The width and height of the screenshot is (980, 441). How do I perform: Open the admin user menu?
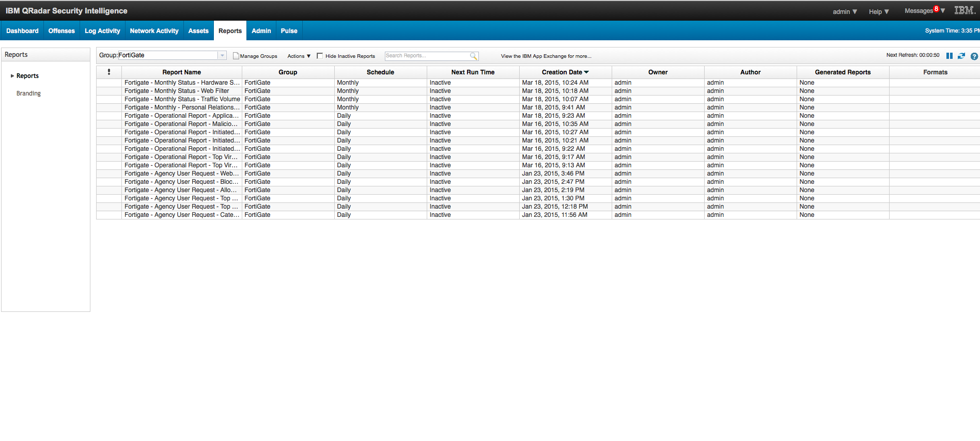pos(845,11)
